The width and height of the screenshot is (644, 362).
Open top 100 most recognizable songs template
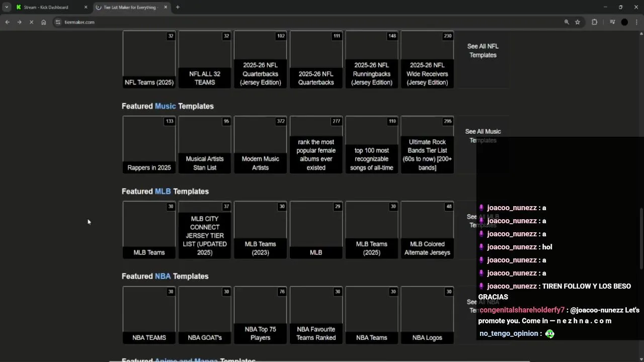point(372,145)
